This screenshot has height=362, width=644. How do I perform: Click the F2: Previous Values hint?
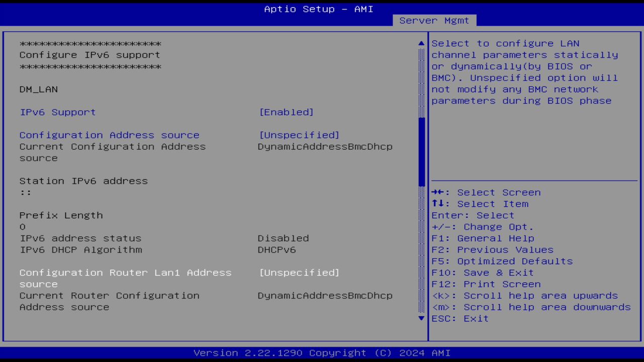(x=493, y=250)
